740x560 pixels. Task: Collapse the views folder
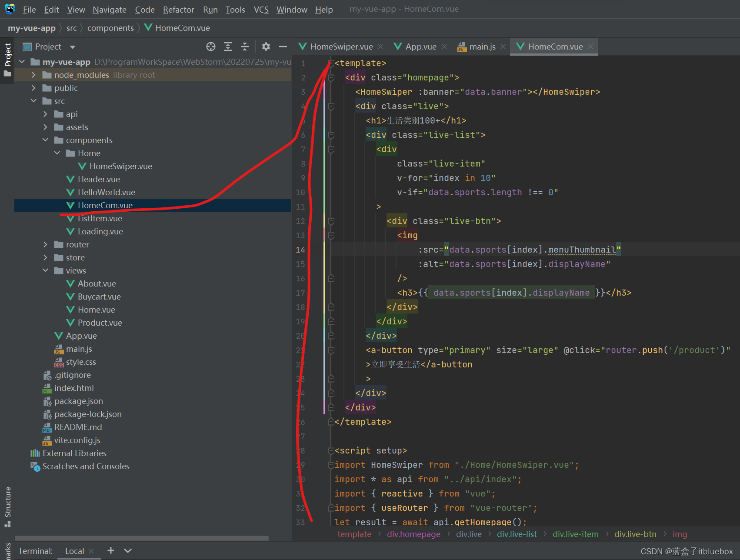(x=45, y=270)
